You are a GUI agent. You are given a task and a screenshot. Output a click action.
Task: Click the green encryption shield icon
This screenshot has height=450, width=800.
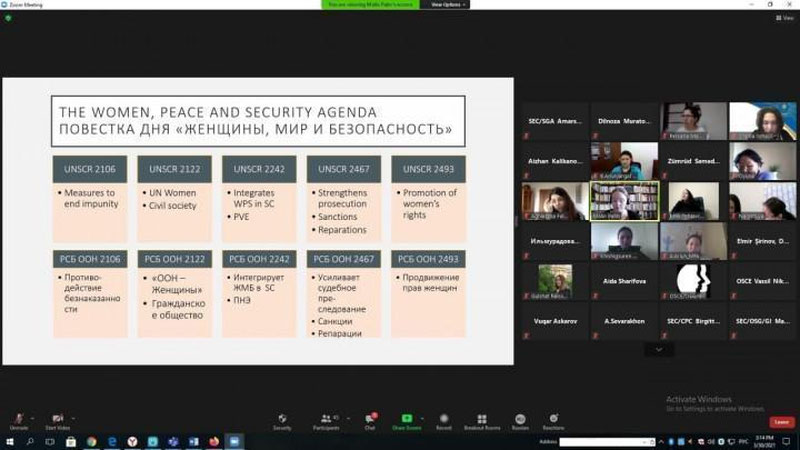click(x=8, y=17)
